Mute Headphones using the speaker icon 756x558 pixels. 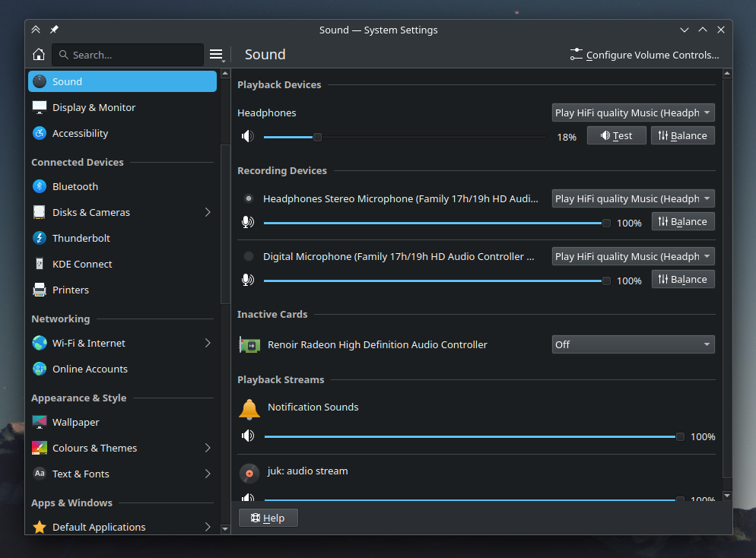[x=247, y=137]
